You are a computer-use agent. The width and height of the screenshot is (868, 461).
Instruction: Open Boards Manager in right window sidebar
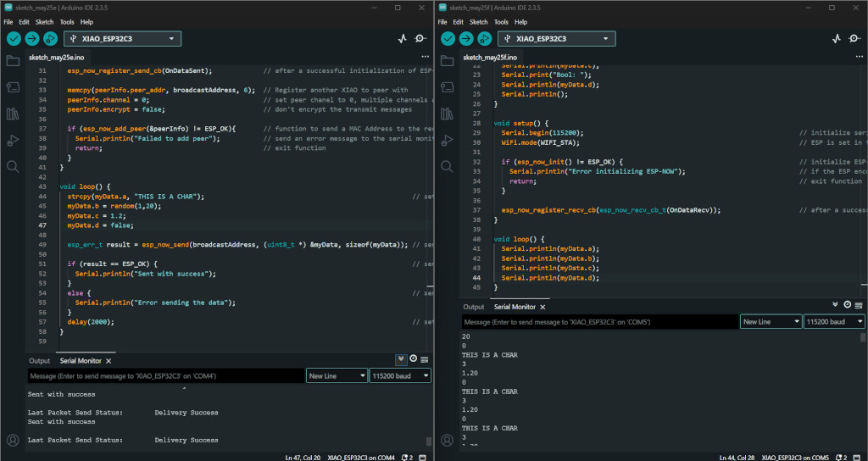(447, 87)
